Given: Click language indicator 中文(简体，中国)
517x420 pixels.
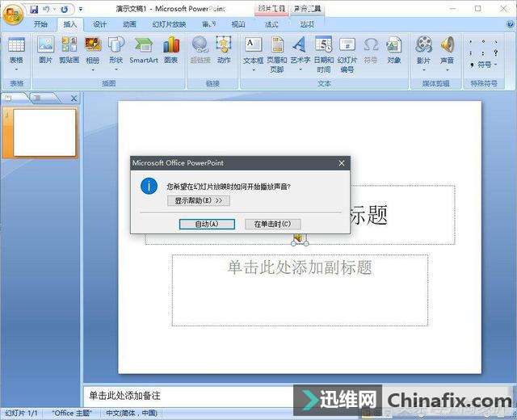Looking at the screenshot, I should point(131,413).
